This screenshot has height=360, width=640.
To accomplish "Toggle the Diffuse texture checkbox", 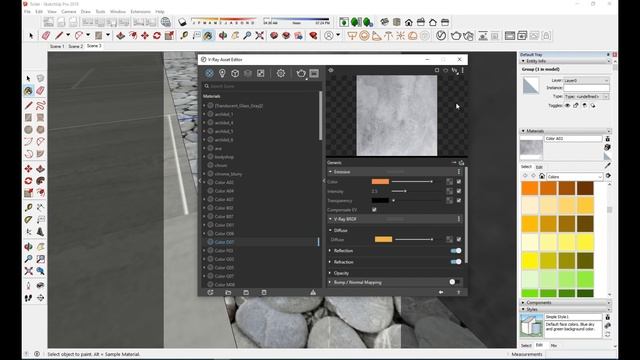I will pyautogui.click(x=459, y=240).
